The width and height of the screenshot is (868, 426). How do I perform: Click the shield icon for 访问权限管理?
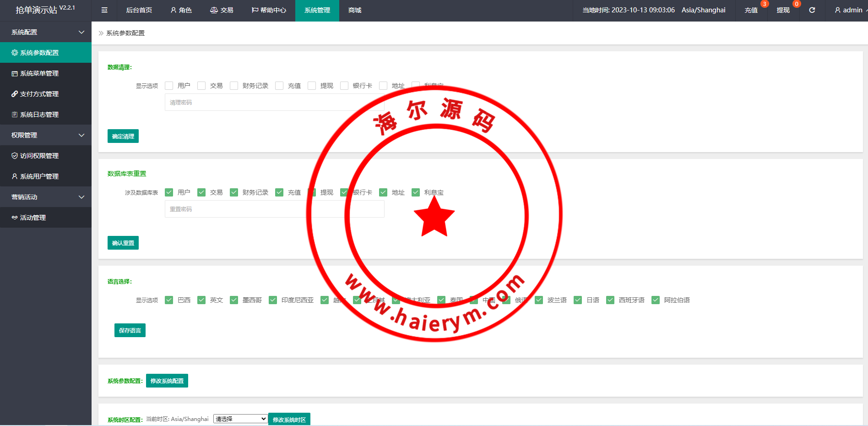coord(15,156)
